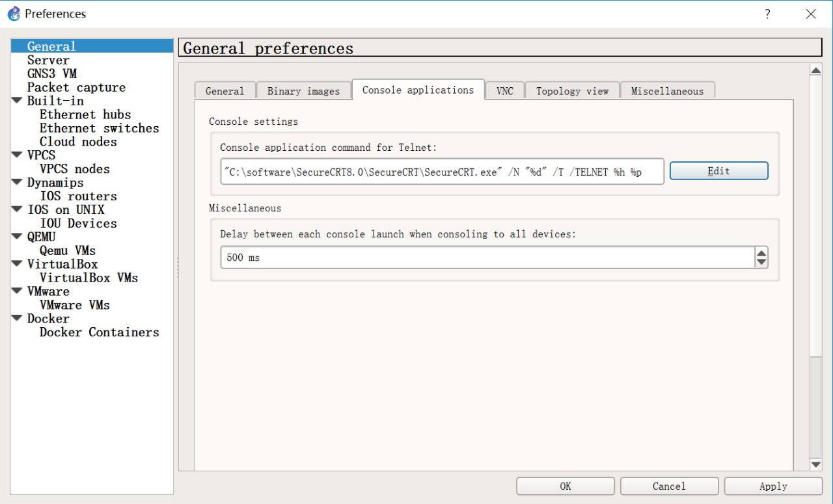This screenshot has width=833, height=504.
Task: Switch to the VNC tab
Action: pos(505,91)
